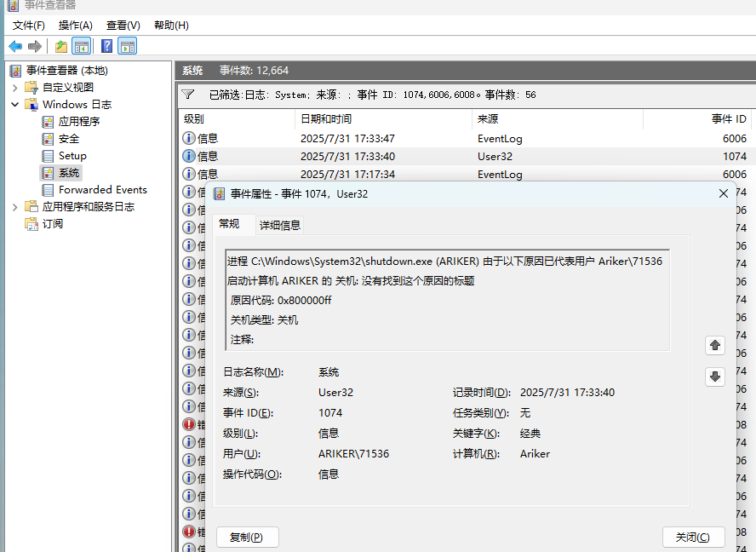Screen dimensions: 756x552
Task: Click the event properties dialog title icon
Action: [219, 194]
